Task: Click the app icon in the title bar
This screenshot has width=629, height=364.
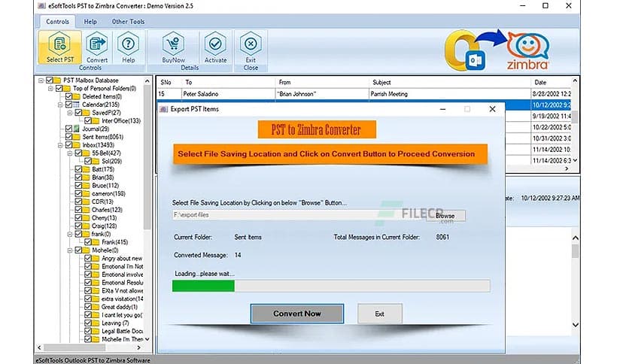Action: 41,6
